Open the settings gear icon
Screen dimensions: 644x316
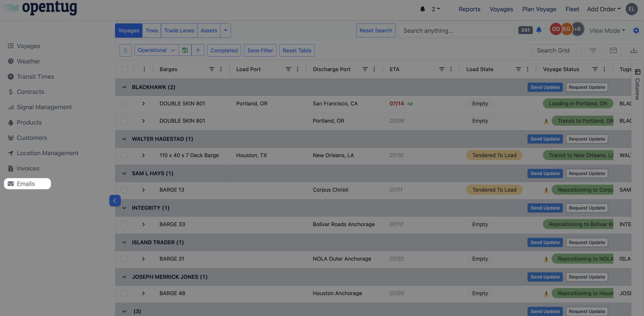coord(636,30)
